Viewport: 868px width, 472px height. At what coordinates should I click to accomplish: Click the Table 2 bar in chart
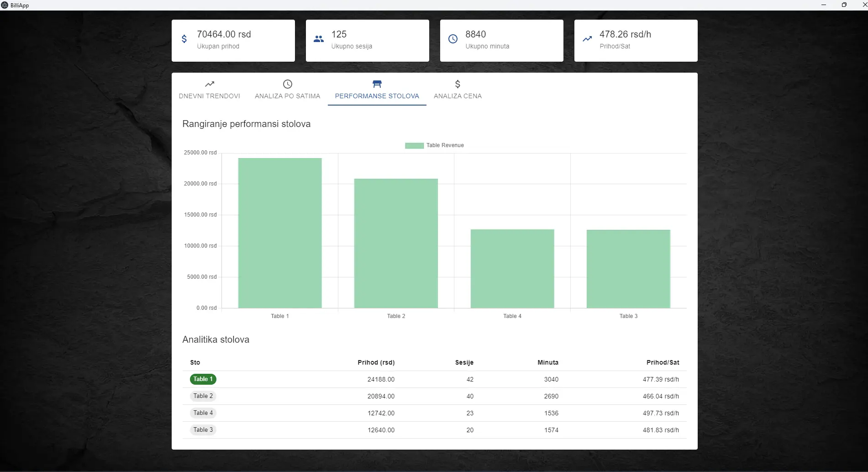point(396,243)
